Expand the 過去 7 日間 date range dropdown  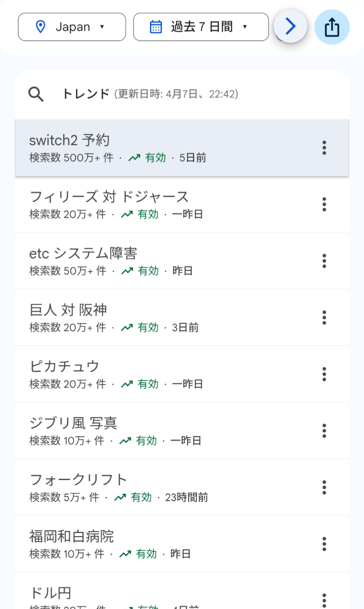point(201,27)
